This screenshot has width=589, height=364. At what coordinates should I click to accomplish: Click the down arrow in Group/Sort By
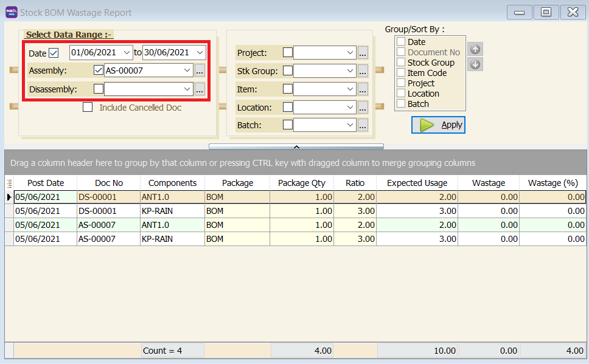tap(475, 64)
